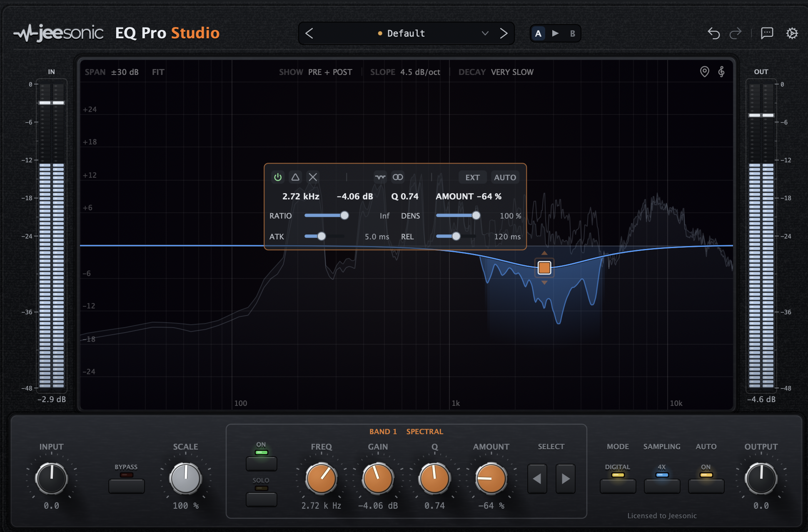Click the pin marker icon in analyzer

704,72
